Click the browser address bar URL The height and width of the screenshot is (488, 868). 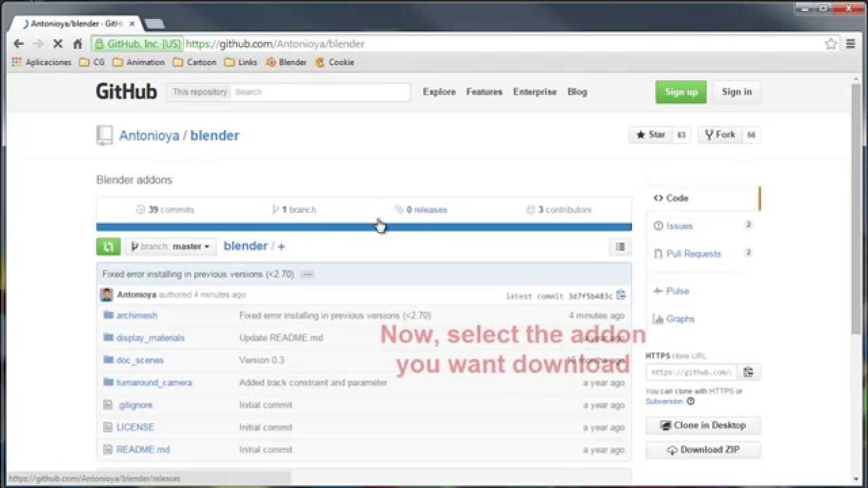coord(275,44)
